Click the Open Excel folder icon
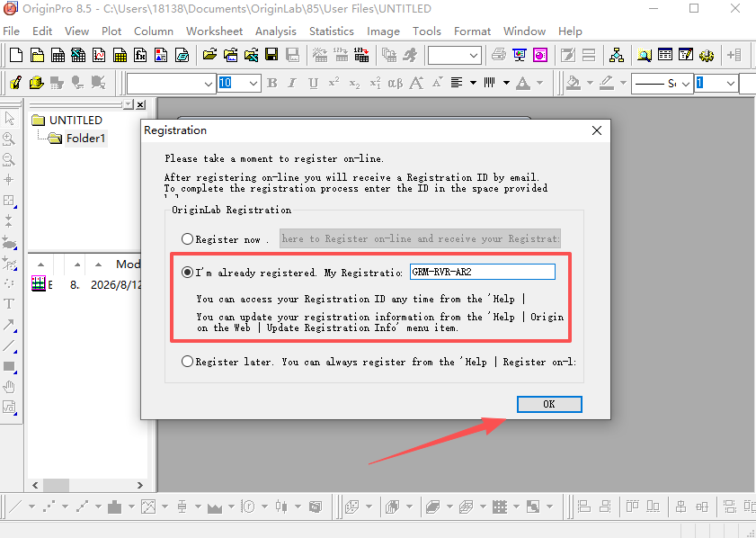756x538 pixels. [x=251, y=55]
